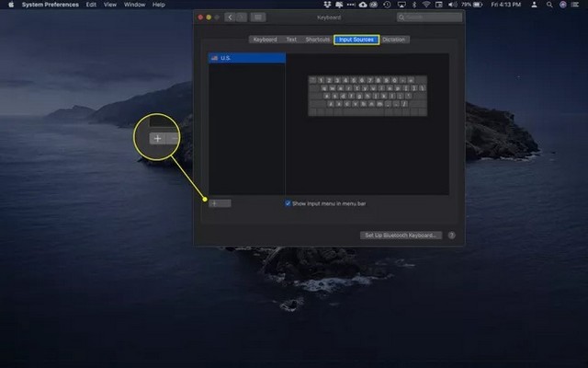
Task: Close the Keyboard preferences window
Action: pyautogui.click(x=200, y=17)
